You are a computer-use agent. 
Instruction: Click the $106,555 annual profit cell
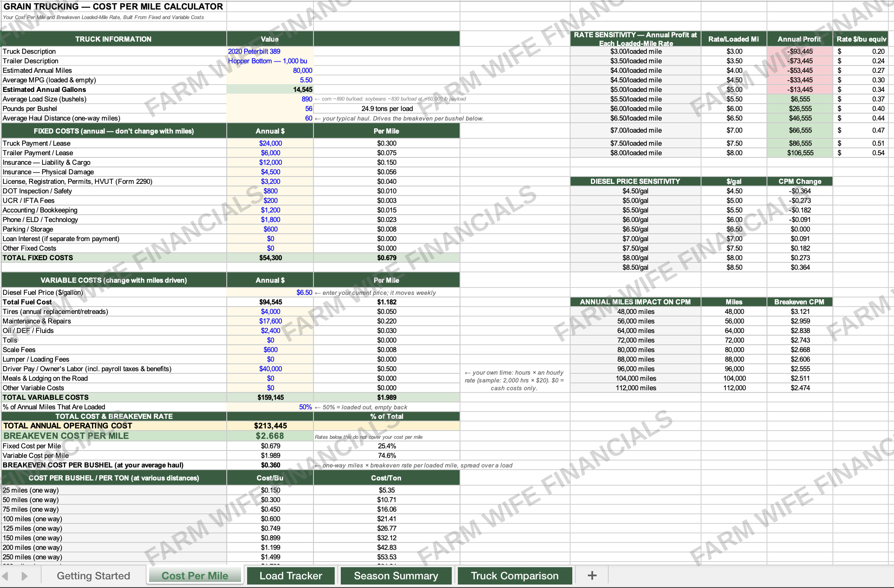click(x=799, y=153)
